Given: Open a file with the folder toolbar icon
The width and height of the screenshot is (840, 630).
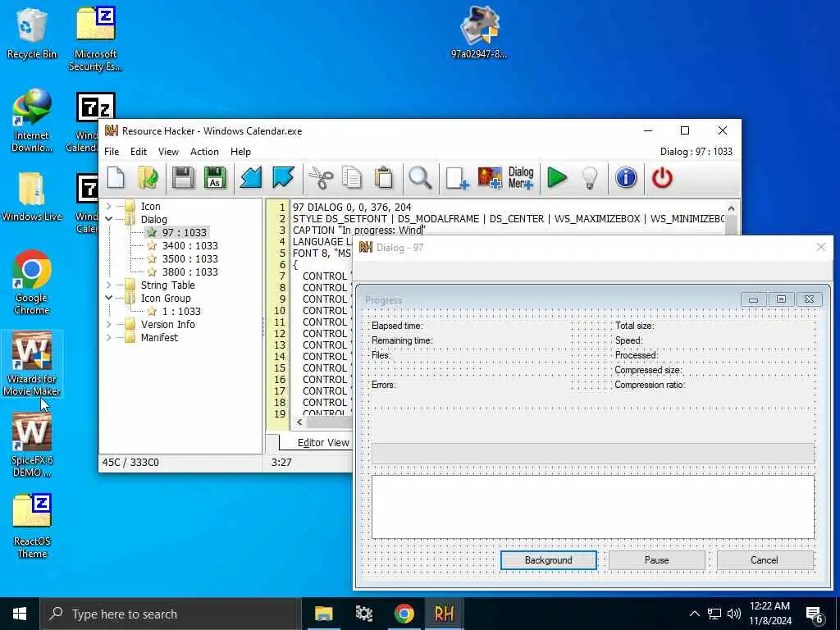Looking at the screenshot, I should point(148,178).
